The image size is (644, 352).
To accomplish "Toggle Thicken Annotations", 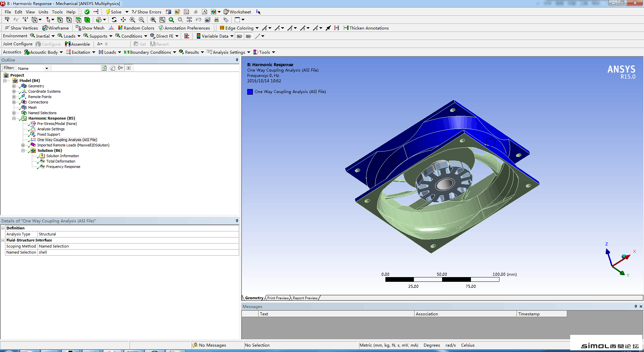I will pyautogui.click(x=366, y=28).
